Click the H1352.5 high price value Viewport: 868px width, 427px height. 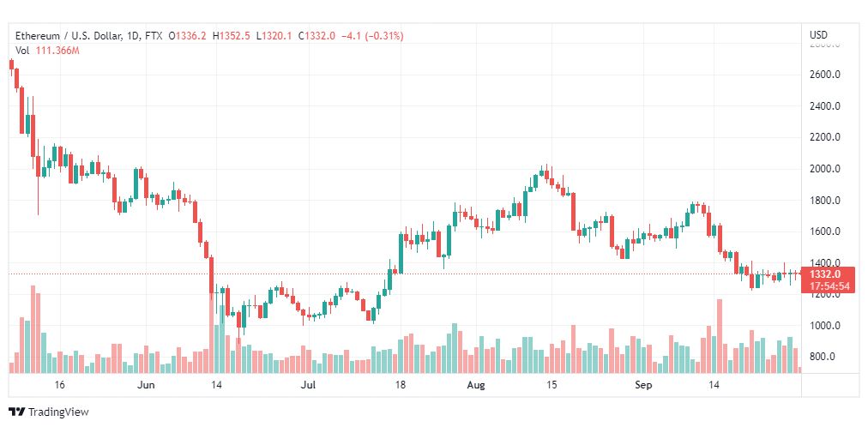click(x=231, y=36)
